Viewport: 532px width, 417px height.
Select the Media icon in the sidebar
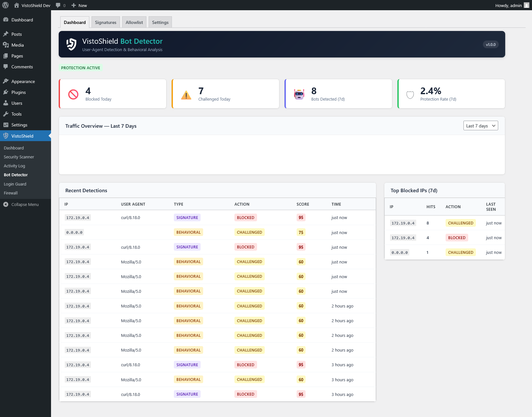pos(6,45)
